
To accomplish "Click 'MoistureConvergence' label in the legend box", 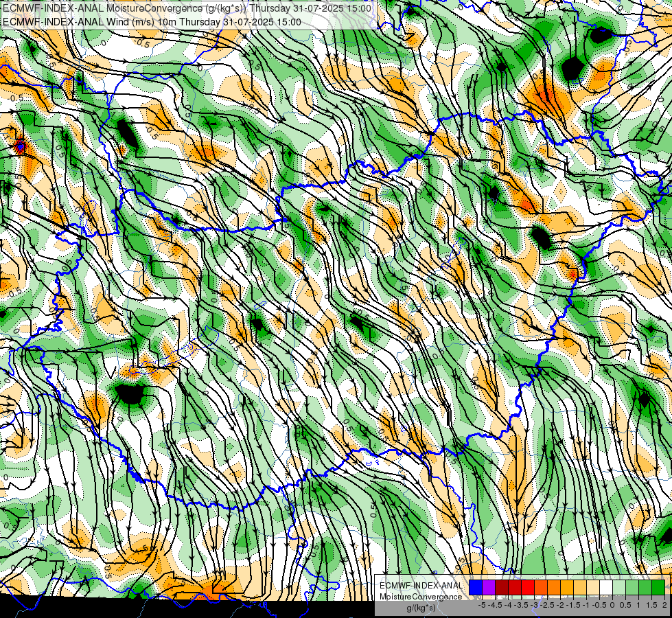I will tap(421, 597).
